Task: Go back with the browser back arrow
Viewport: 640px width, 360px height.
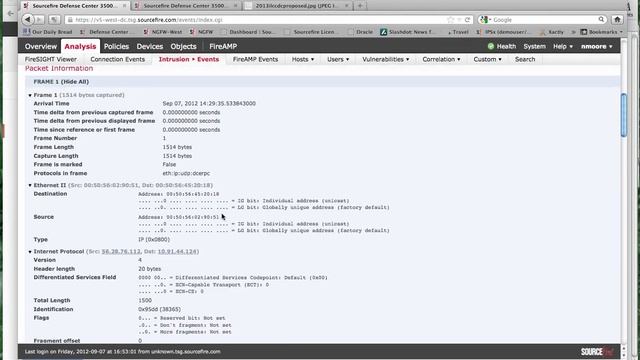Action: [x=27, y=19]
